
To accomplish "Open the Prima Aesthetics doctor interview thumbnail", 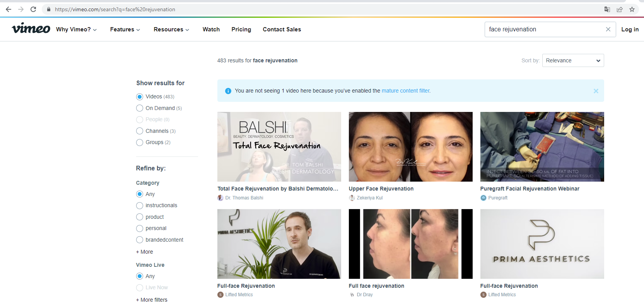I will click(x=279, y=244).
